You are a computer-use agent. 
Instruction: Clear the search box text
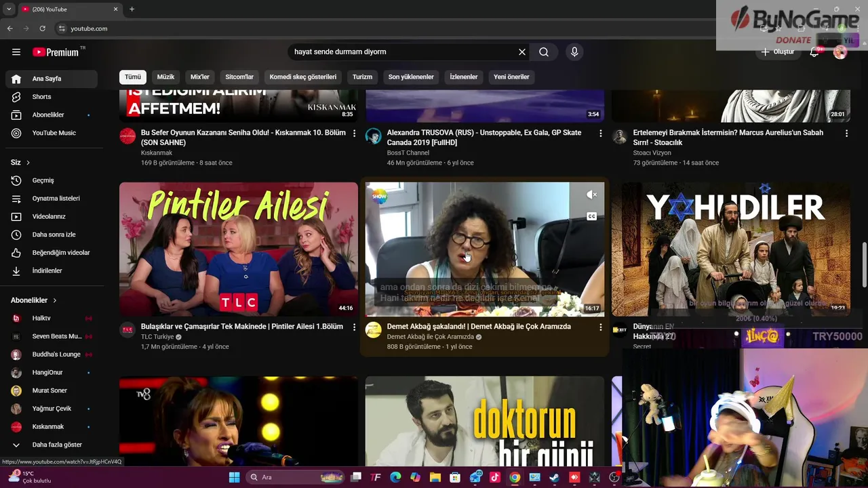(x=522, y=52)
